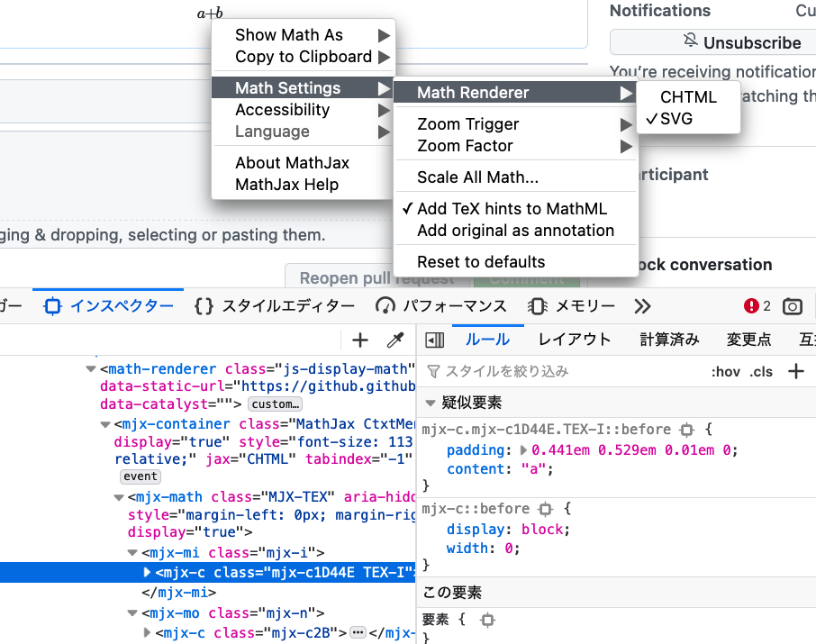Screen dimensions: 816x644
Task: Switch to the レイアウト tab
Action: pos(575,340)
